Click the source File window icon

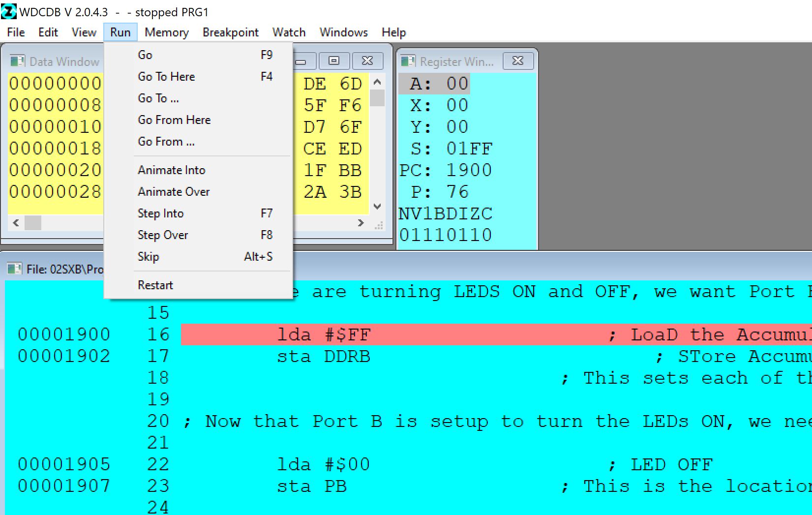(15, 269)
